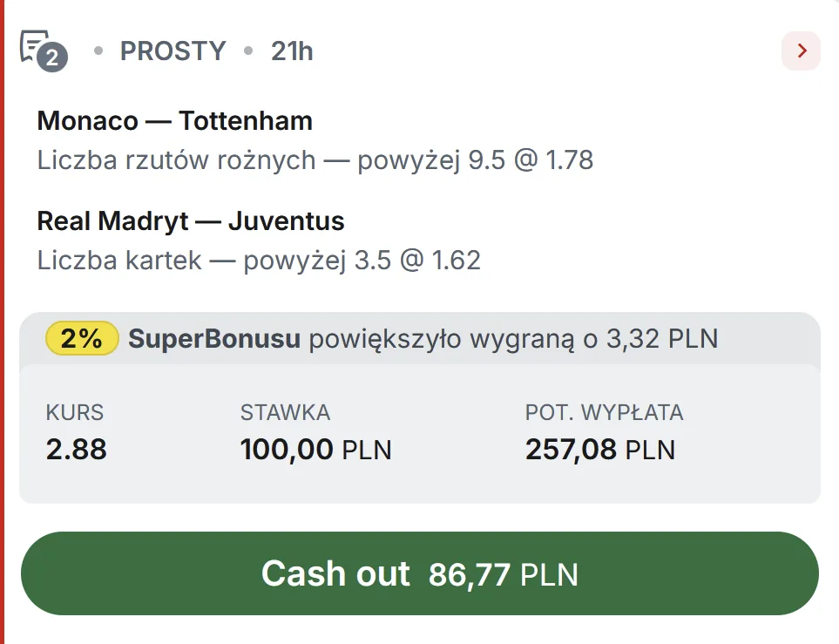Click the STAWKA label heading

(x=285, y=413)
